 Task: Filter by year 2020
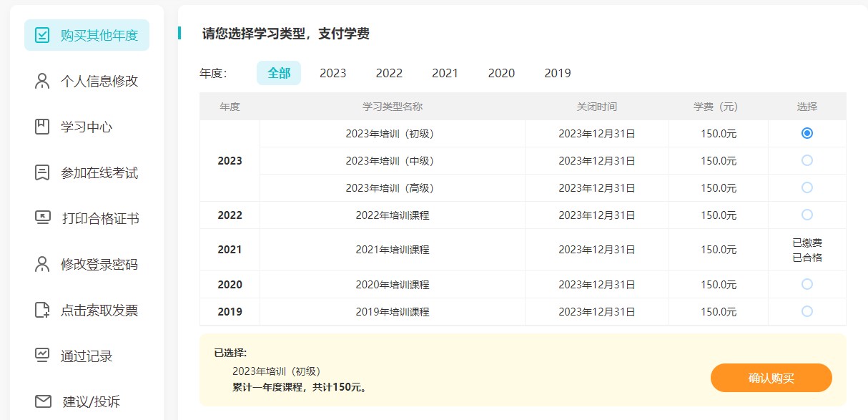[x=501, y=73]
